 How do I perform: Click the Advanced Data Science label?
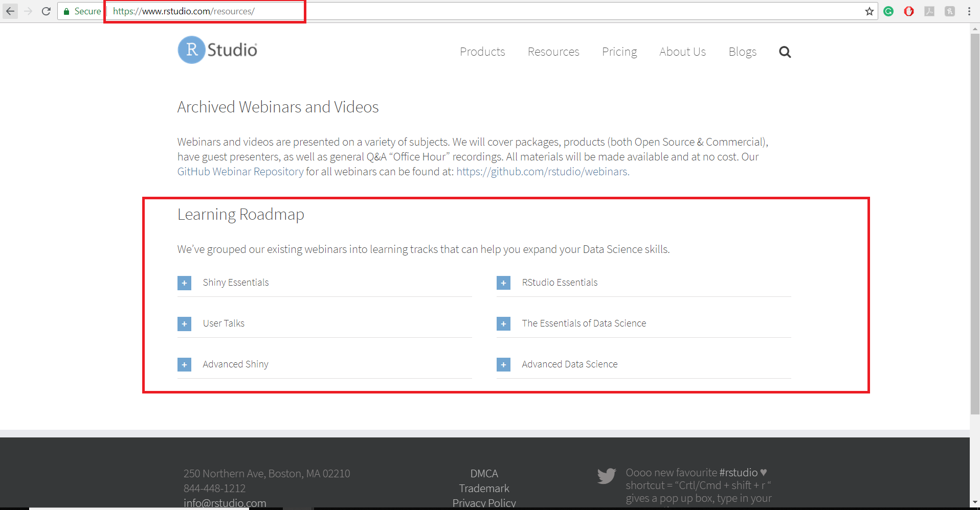pyautogui.click(x=570, y=364)
